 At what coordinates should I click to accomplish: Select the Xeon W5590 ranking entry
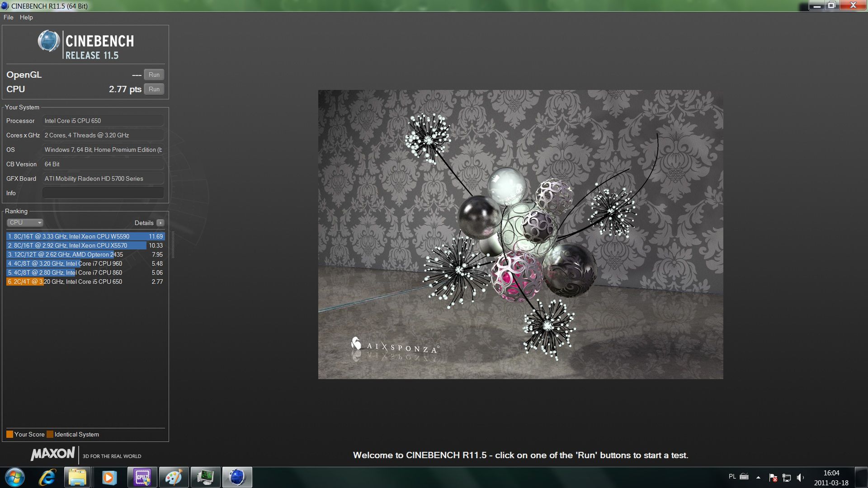[85, 236]
